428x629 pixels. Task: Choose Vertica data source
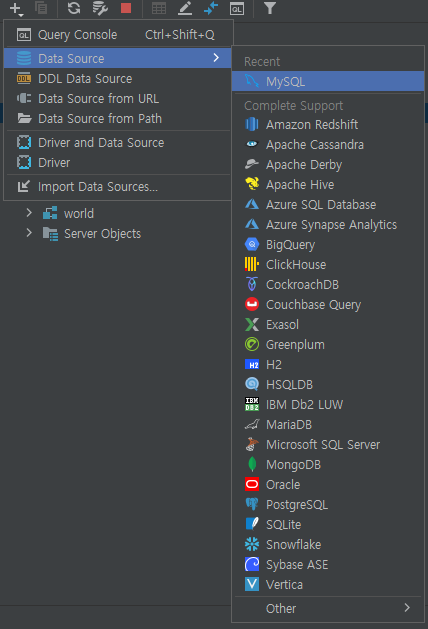click(x=328, y=585)
